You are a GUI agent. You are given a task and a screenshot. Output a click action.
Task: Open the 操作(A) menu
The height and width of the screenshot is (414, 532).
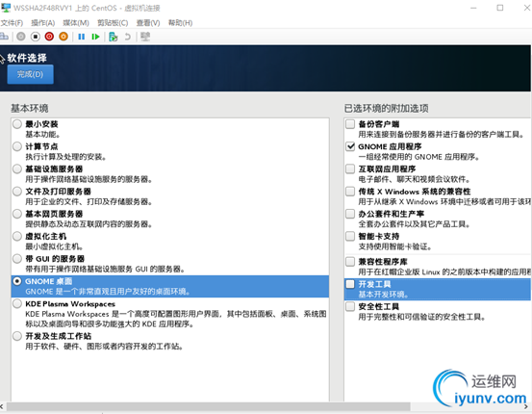pyautogui.click(x=43, y=23)
